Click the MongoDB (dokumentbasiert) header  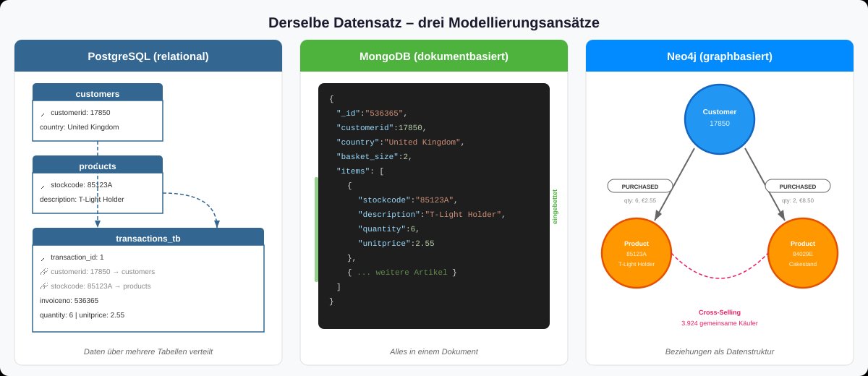click(434, 56)
